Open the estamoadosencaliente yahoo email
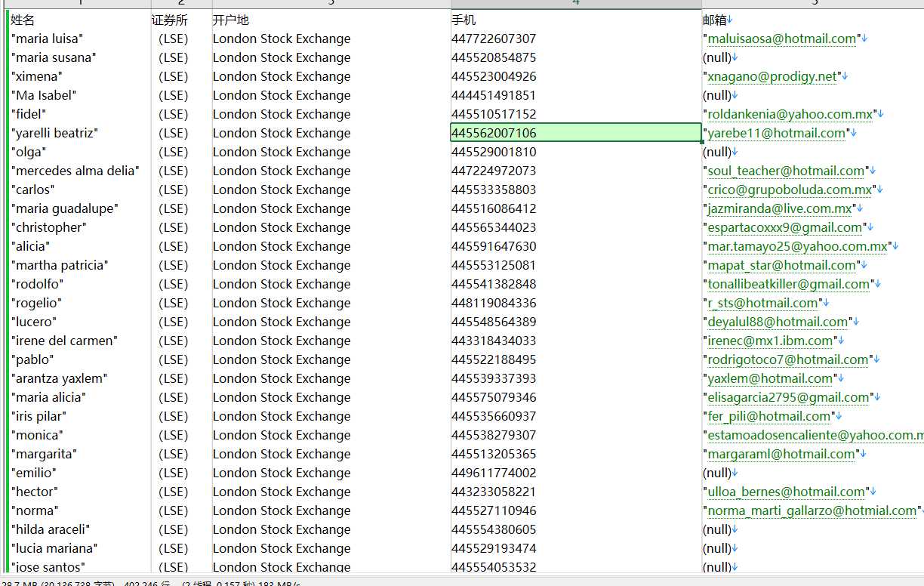The image size is (924, 586). (815, 435)
